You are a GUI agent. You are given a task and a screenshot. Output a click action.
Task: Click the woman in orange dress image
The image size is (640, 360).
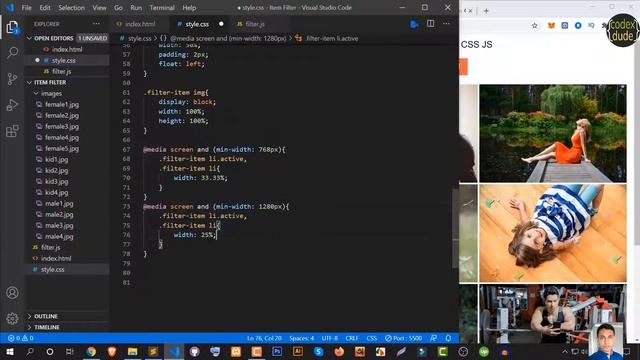553,133
